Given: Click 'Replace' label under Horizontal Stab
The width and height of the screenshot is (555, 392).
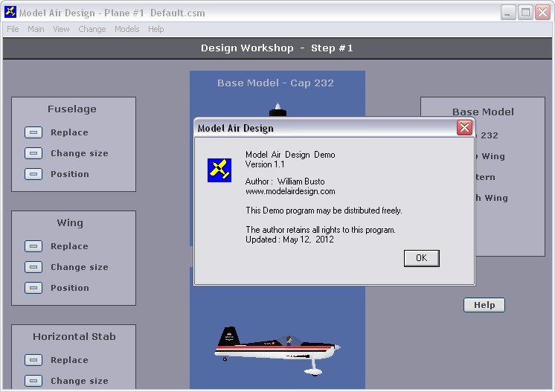Looking at the screenshot, I should [x=69, y=360].
